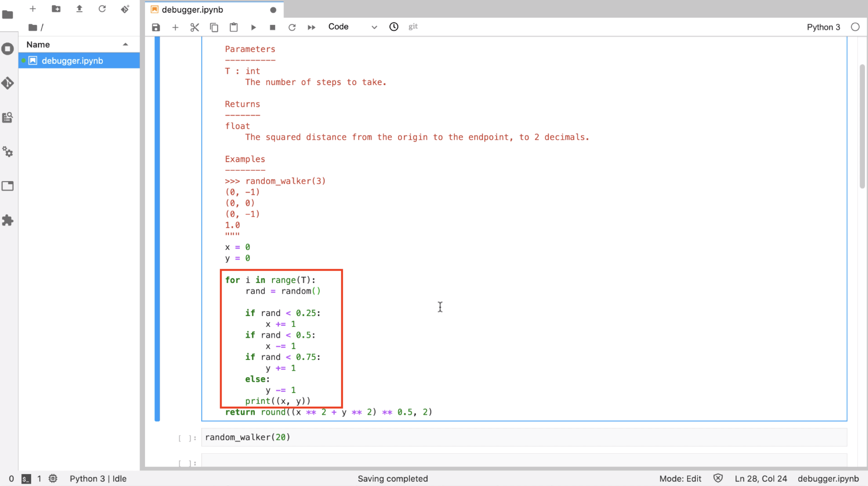Toggle the Git sidebar panel
Viewport: 868px width, 486px height.
point(8,83)
